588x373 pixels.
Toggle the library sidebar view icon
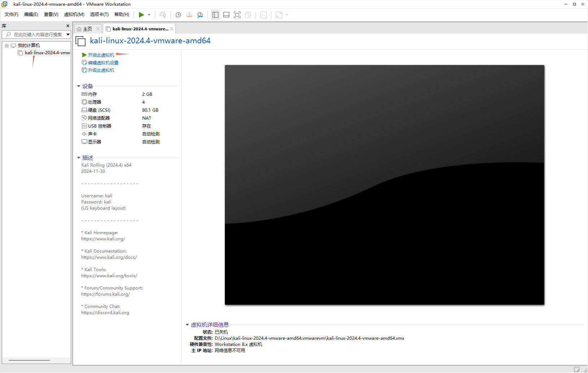(x=215, y=15)
